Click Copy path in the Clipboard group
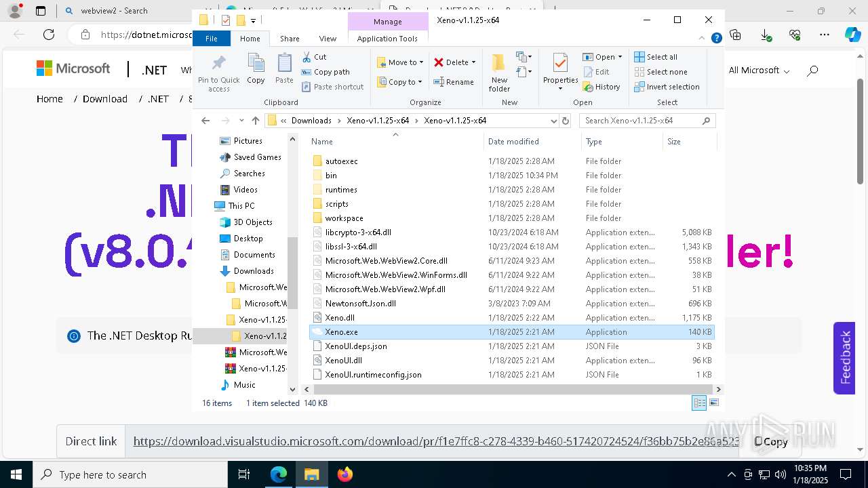 [325, 72]
